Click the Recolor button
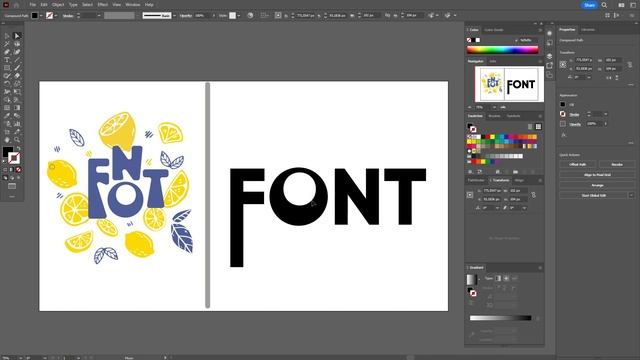Viewport: 640px width, 360px height. pyautogui.click(x=617, y=164)
